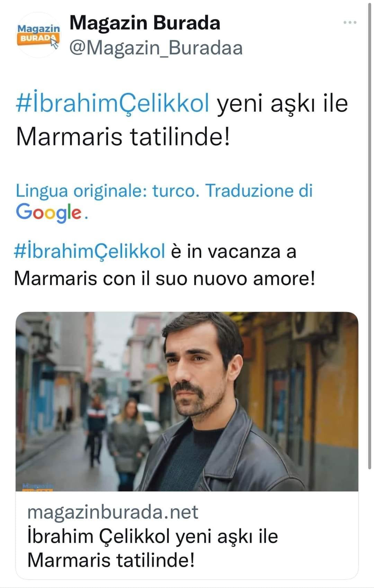The image size is (374, 588).
Task: Open the three-dot more options menu
Action: click(350, 23)
